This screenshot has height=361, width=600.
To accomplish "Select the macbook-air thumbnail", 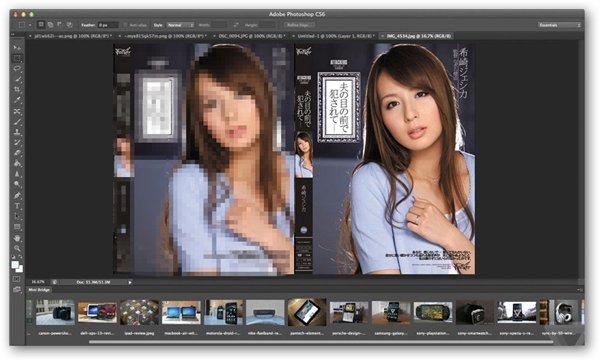I will coord(181,313).
